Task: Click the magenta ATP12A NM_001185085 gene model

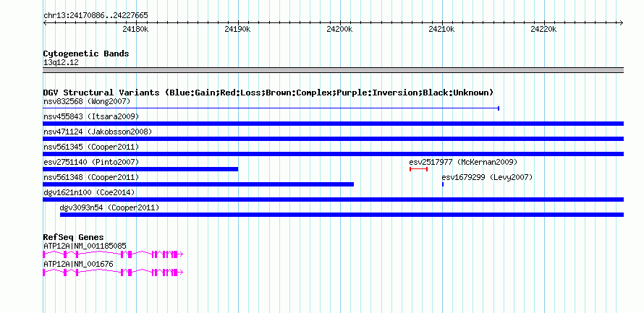Action: (113, 254)
